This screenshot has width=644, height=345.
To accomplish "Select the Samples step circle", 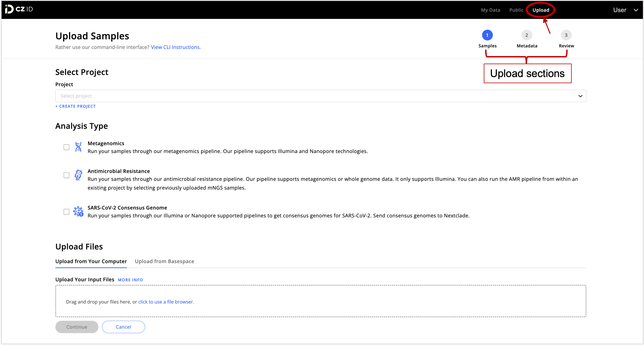I will click(488, 35).
